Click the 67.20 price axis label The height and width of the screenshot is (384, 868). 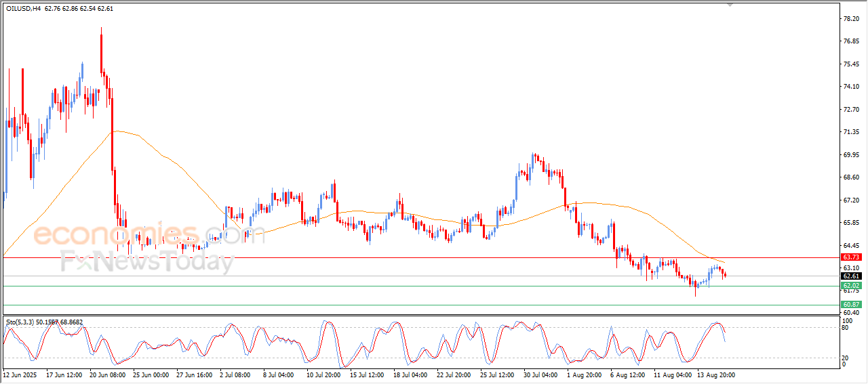(x=851, y=200)
